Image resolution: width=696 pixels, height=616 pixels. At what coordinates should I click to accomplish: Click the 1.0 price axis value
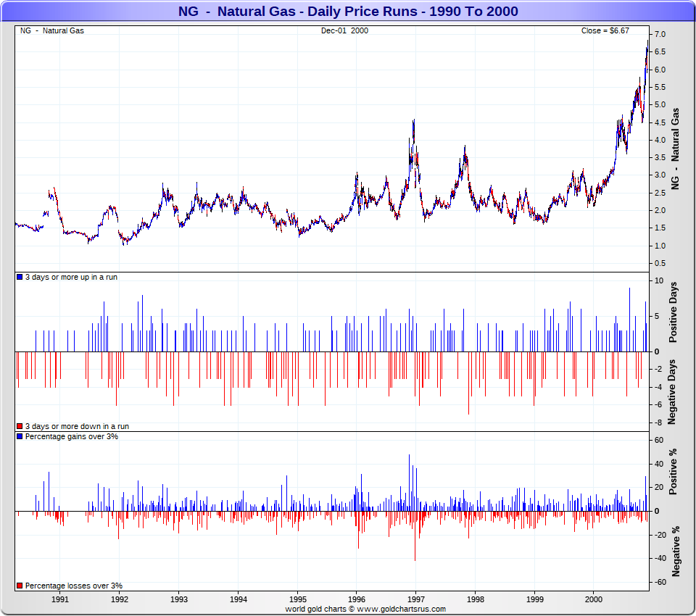(660, 246)
